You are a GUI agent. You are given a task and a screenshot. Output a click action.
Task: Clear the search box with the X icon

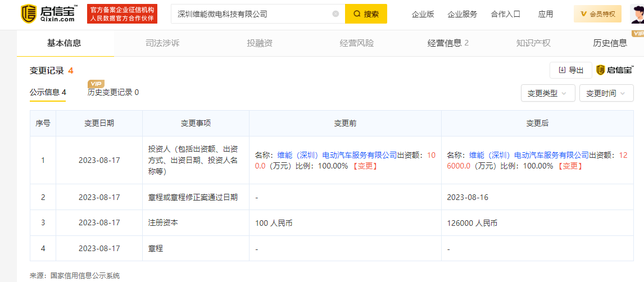(x=335, y=14)
